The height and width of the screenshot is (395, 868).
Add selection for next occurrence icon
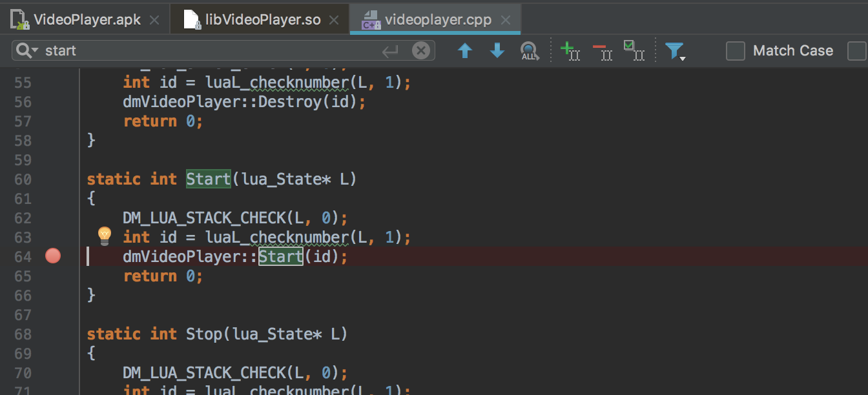tap(570, 50)
